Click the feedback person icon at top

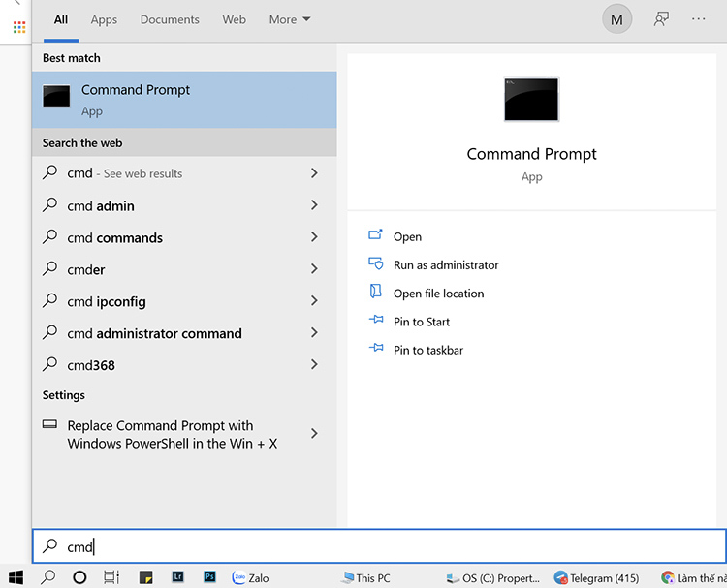661,19
